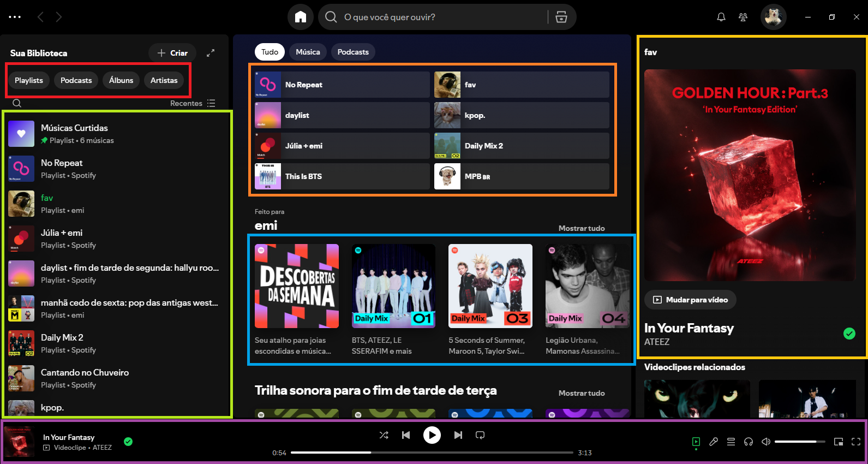Open notifications bell icon

(721, 17)
